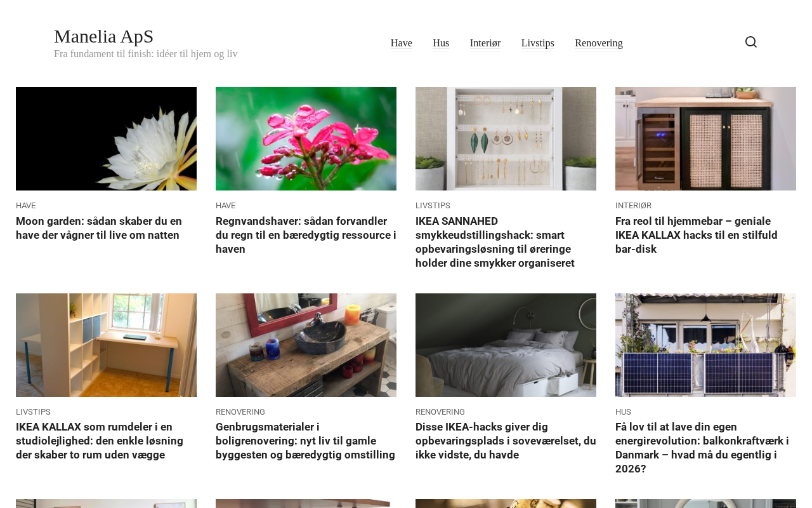Open the Moon garden article title
Viewport: 812px width, 508px height.
coord(99,228)
